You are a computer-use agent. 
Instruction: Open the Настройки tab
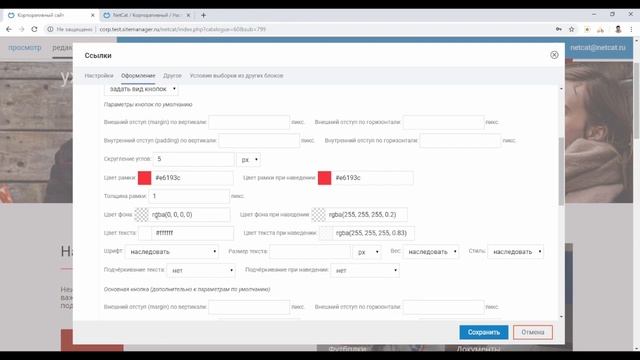pyautogui.click(x=99, y=76)
